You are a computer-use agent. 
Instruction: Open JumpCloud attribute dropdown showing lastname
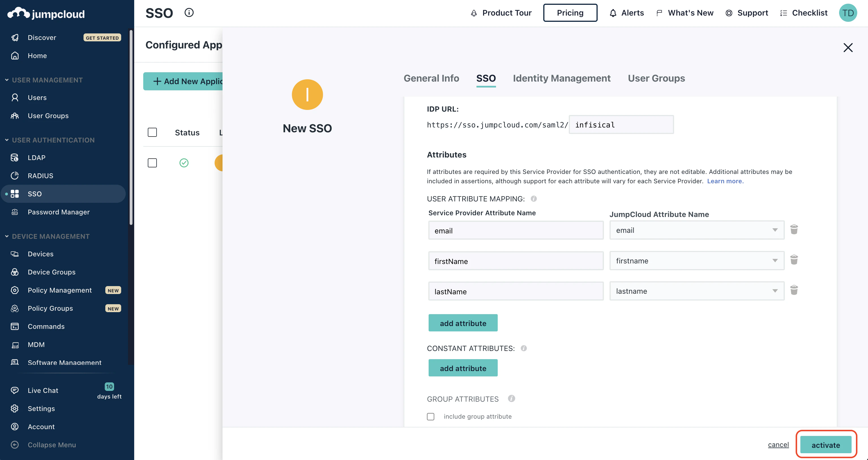tap(697, 291)
